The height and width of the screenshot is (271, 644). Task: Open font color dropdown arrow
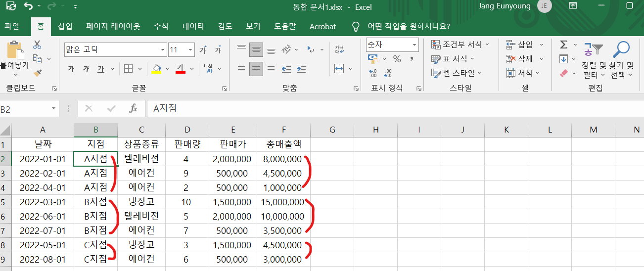(x=191, y=69)
